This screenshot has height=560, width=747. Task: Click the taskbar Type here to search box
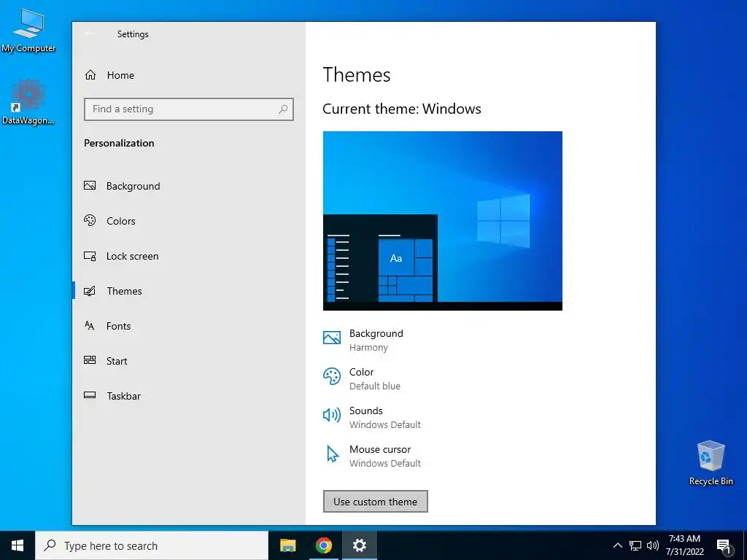point(152,545)
